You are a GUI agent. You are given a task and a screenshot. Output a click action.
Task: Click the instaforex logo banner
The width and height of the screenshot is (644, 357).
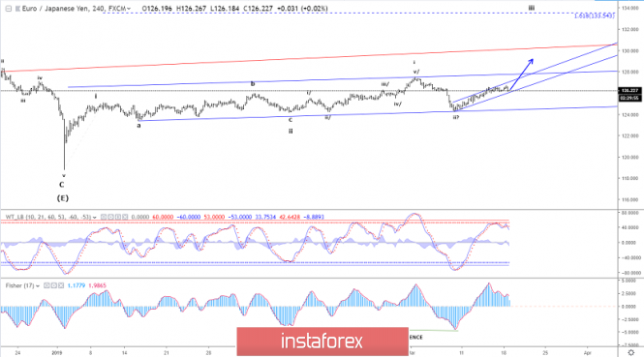click(x=322, y=342)
